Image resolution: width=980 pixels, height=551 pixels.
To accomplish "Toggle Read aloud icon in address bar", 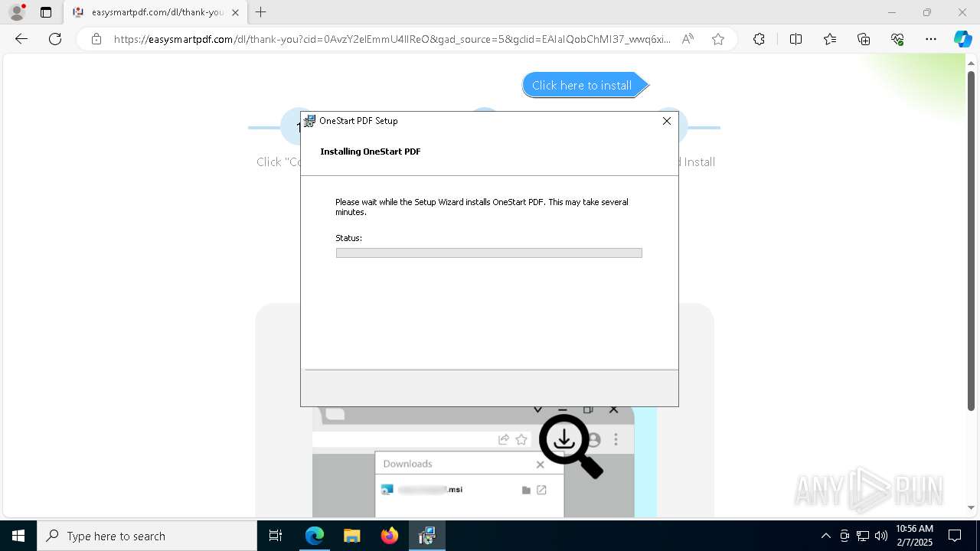I will (x=688, y=39).
